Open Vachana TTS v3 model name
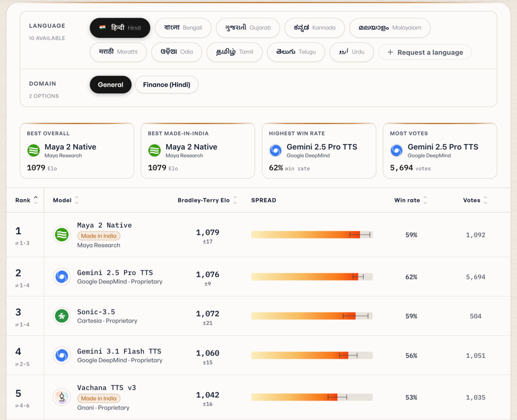This screenshot has height=420, width=517. pos(106,387)
